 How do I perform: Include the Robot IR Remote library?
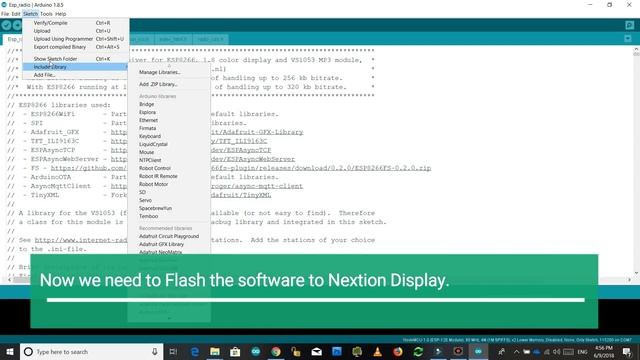tap(169, 176)
